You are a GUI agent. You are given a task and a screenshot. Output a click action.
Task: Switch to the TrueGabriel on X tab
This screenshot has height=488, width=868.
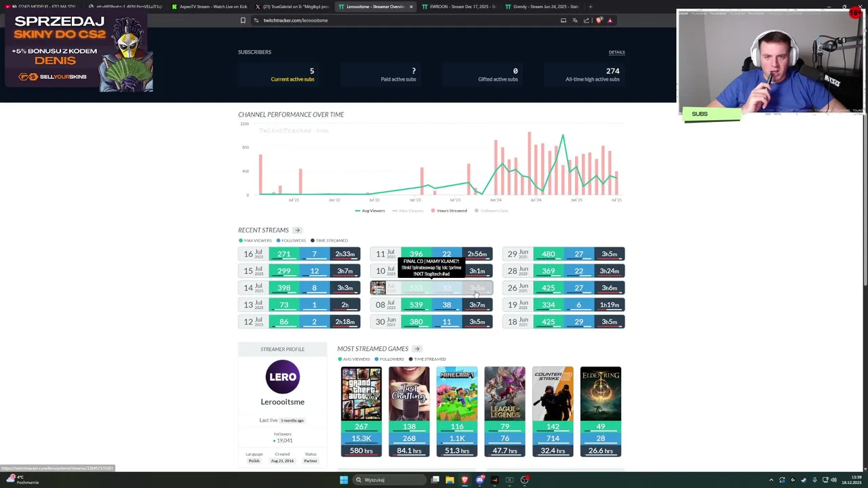point(292,7)
